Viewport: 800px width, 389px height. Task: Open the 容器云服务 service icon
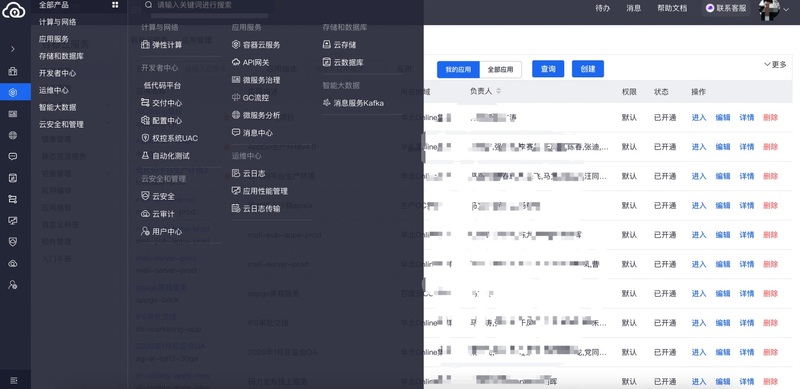(x=236, y=45)
